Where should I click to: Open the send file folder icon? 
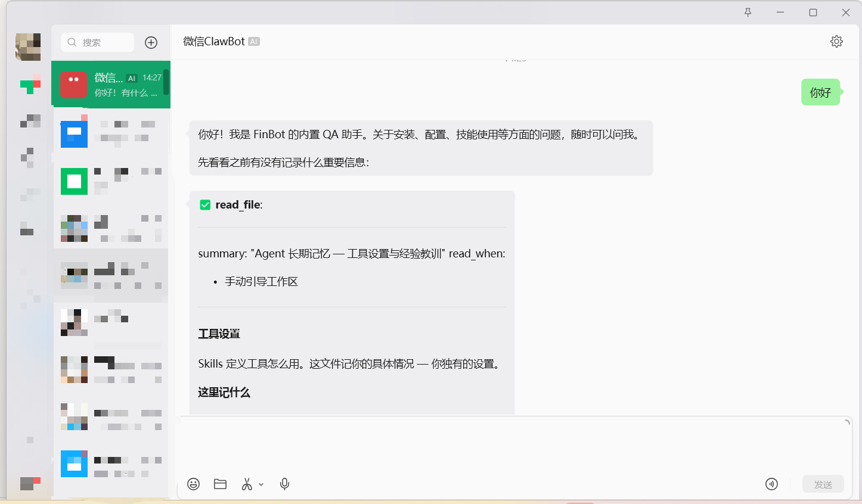point(220,484)
